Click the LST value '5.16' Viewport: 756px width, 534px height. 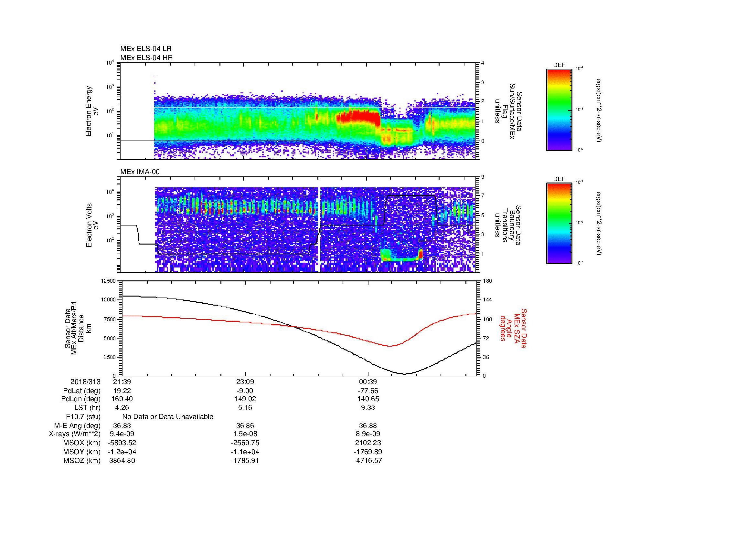[x=245, y=408]
